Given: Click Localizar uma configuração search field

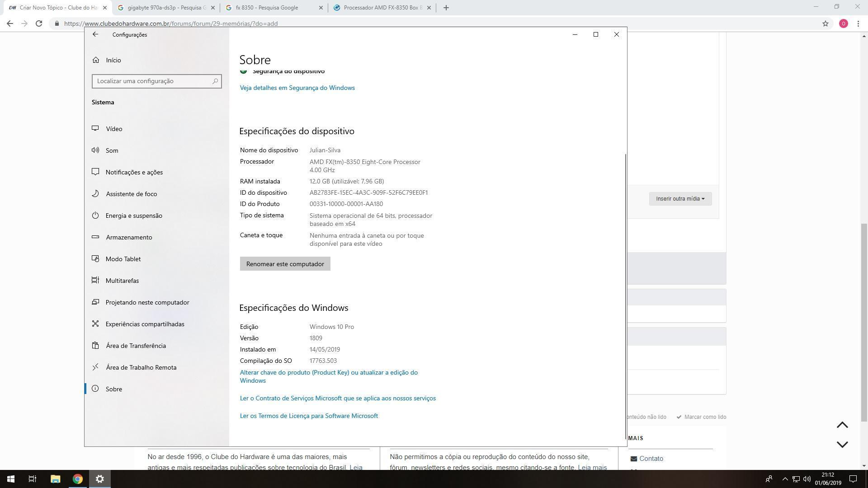Looking at the screenshot, I should (156, 81).
